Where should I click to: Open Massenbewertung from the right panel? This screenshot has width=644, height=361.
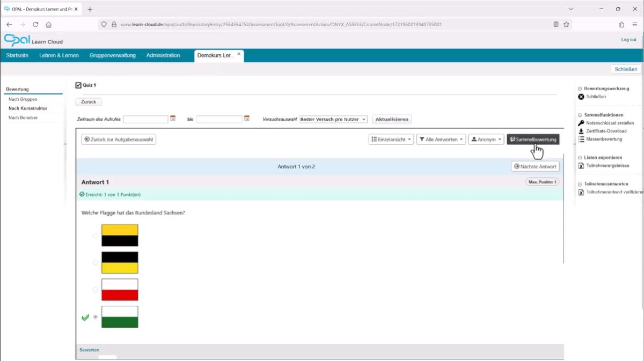(x=604, y=139)
